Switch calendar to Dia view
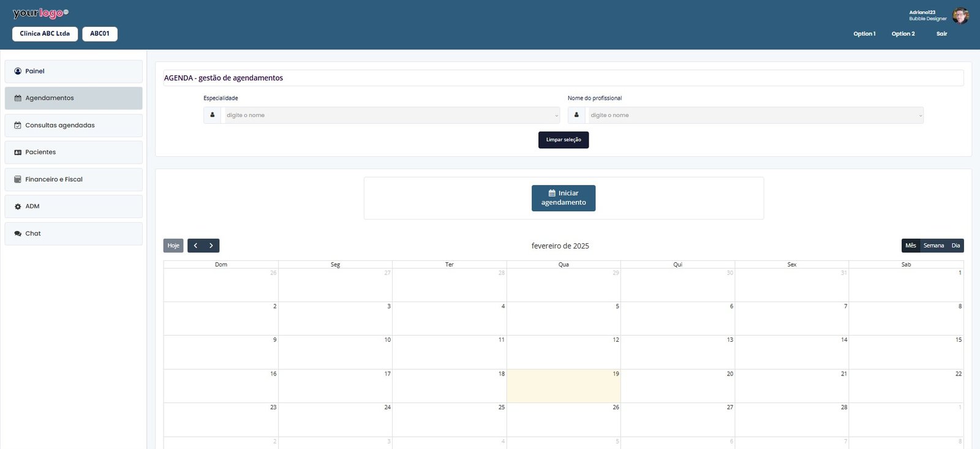Image resolution: width=980 pixels, height=449 pixels. tap(956, 246)
